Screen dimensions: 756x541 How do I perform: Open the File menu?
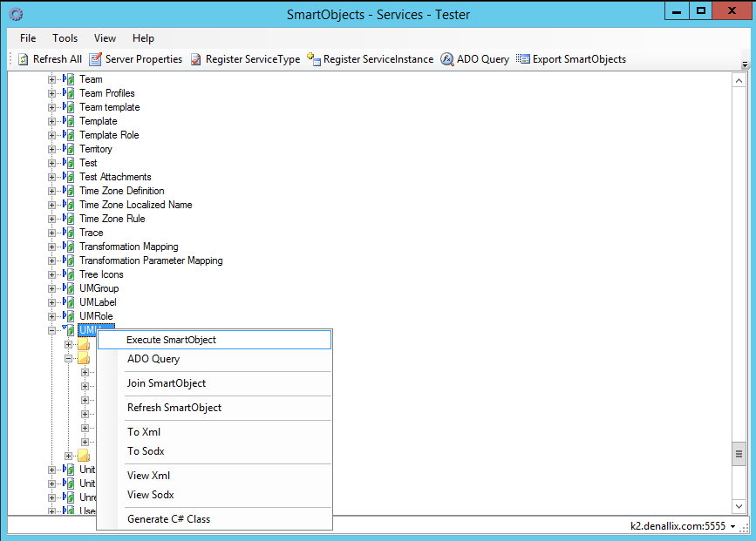coord(28,38)
